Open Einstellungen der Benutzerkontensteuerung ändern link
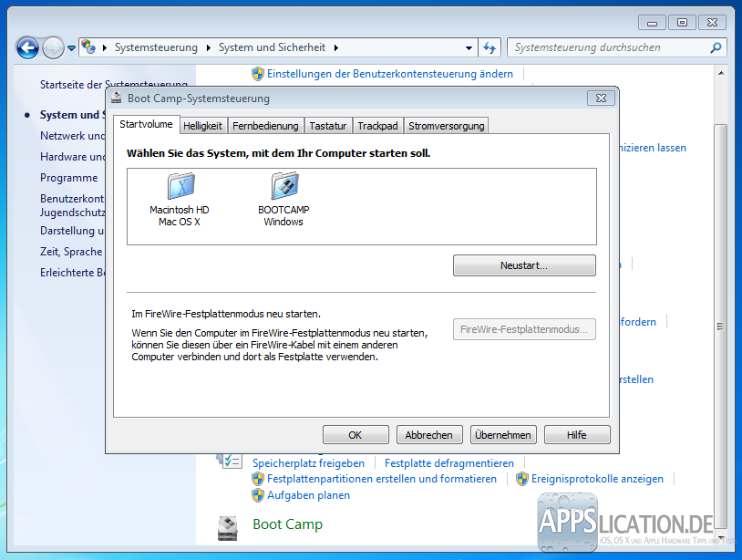 coord(390,74)
